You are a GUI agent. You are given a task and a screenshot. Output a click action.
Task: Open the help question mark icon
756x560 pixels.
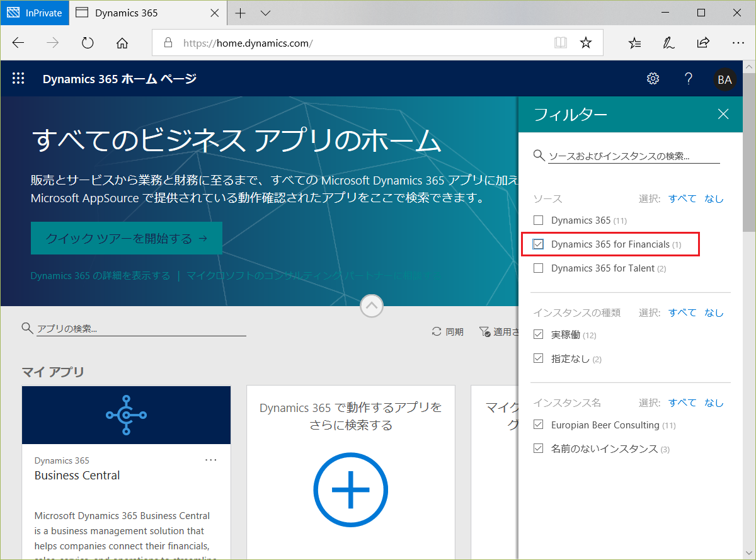(x=689, y=79)
